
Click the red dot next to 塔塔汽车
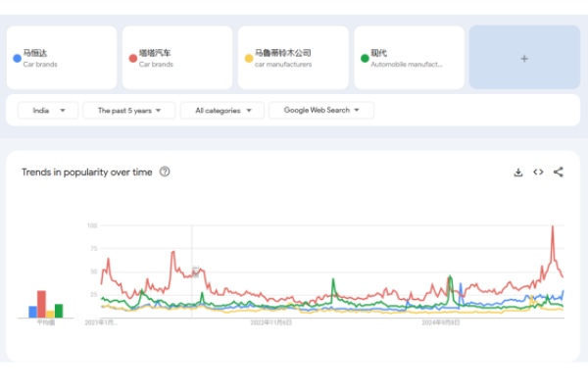click(132, 58)
